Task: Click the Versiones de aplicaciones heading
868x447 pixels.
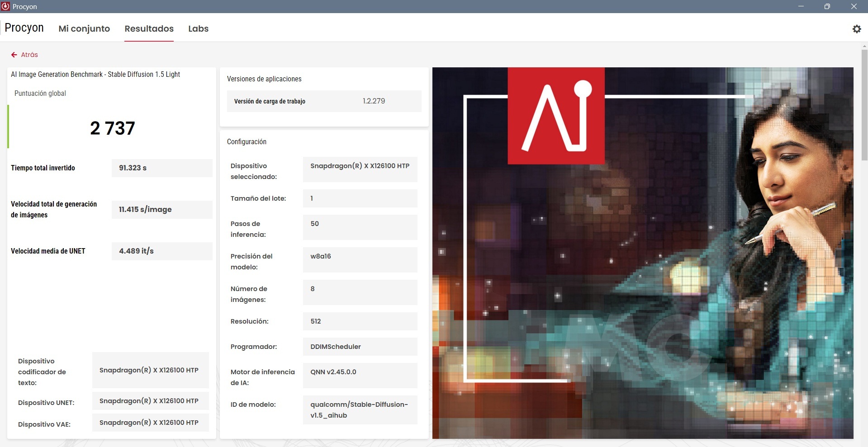Action: [264, 79]
